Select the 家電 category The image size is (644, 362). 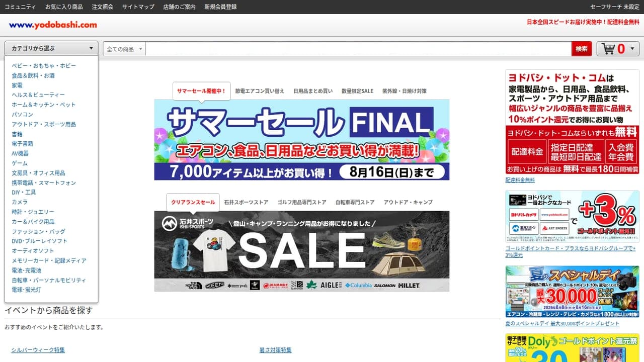pos(17,85)
